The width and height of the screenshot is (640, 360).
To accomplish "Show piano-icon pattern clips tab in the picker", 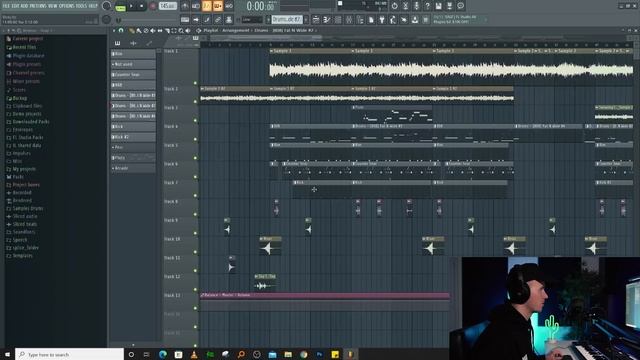I will click(x=118, y=43).
